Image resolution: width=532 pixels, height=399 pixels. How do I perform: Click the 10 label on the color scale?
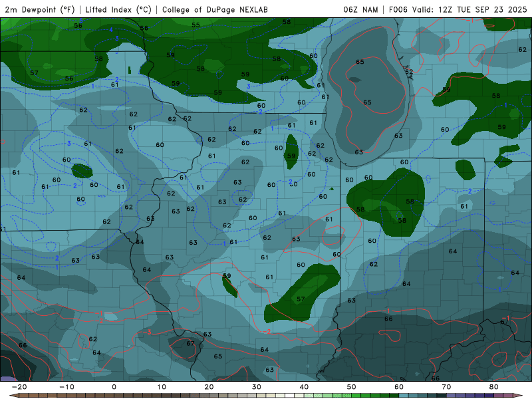[162, 387]
